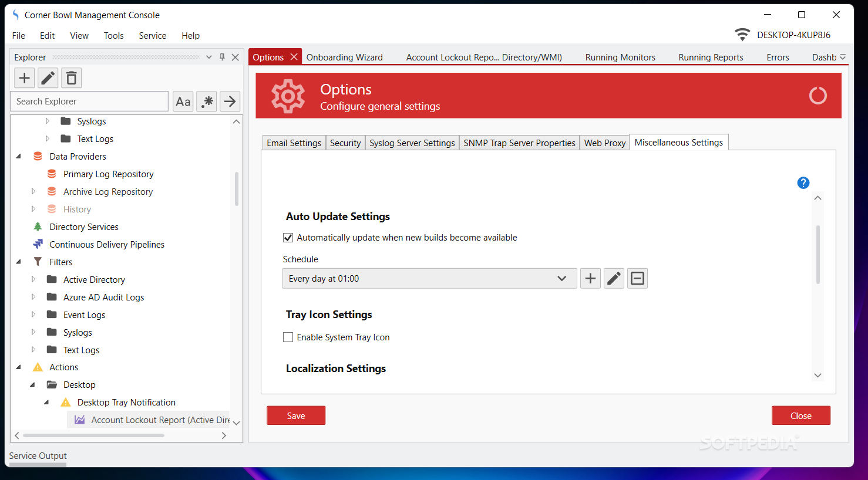Click the options panel vertical scrollbar
This screenshot has height=480, width=868.
(x=817, y=255)
